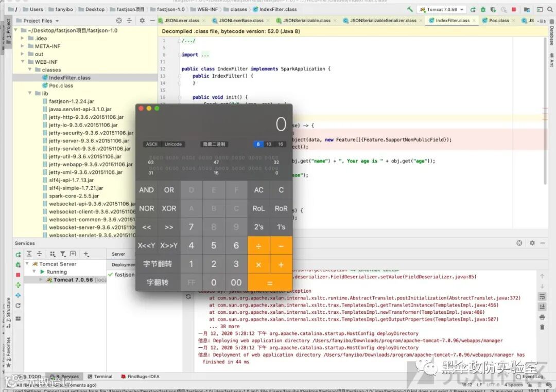
Task: Click the locate file target icon in Project panel
Action: click(x=119, y=21)
